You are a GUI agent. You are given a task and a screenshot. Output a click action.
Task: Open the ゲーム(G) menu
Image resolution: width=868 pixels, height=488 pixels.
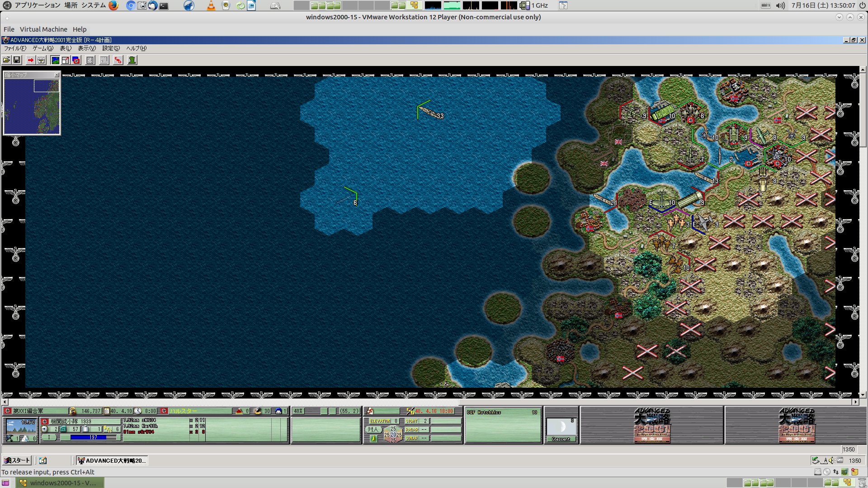click(x=43, y=48)
